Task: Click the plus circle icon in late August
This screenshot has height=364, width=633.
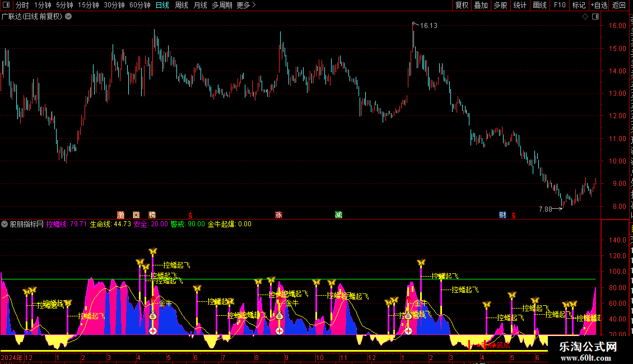Action: 280,331
